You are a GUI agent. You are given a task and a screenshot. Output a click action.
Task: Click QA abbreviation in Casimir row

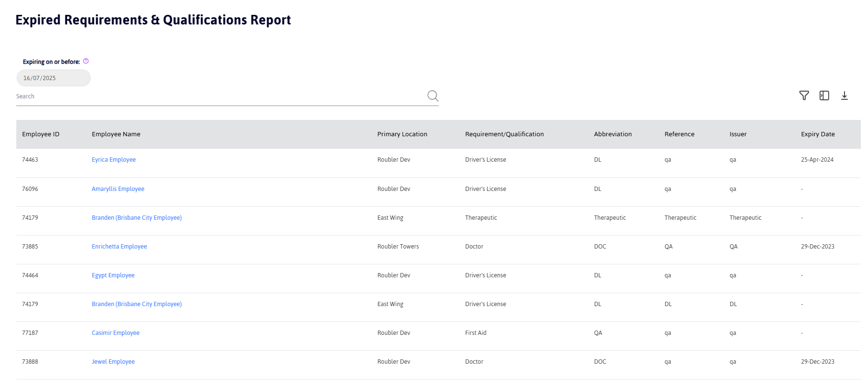pos(598,333)
